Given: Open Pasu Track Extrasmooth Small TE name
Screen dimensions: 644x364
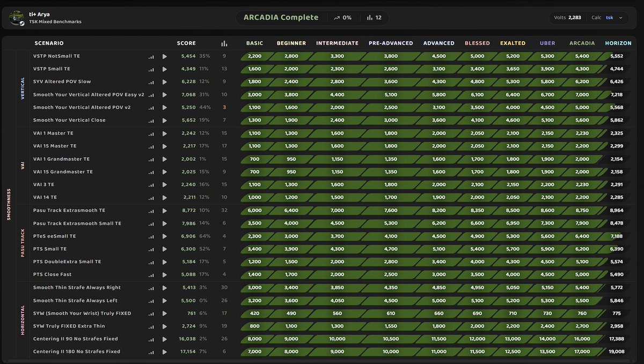Looking at the screenshot, I should click(77, 224).
